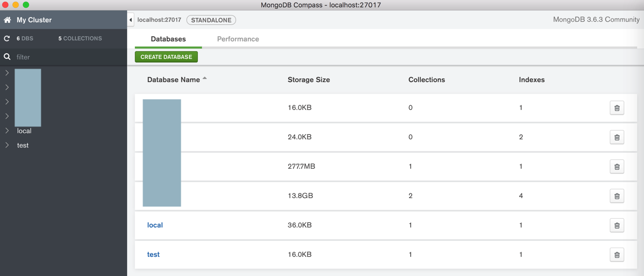This screenshot has height=276, width=644.
Task: Select the Databases tab
Action: click(x=168, y=39)
